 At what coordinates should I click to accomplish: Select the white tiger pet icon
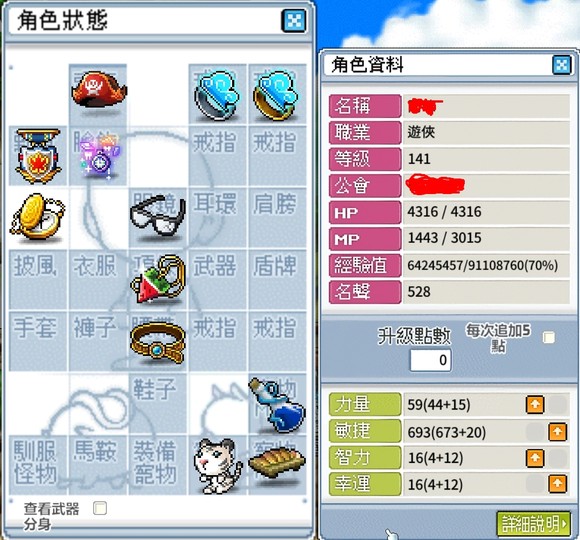(x=218, y=466)
